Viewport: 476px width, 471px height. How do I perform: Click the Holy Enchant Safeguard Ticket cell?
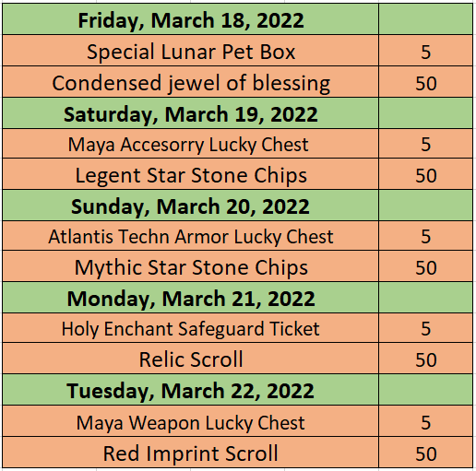click(191, 328)
